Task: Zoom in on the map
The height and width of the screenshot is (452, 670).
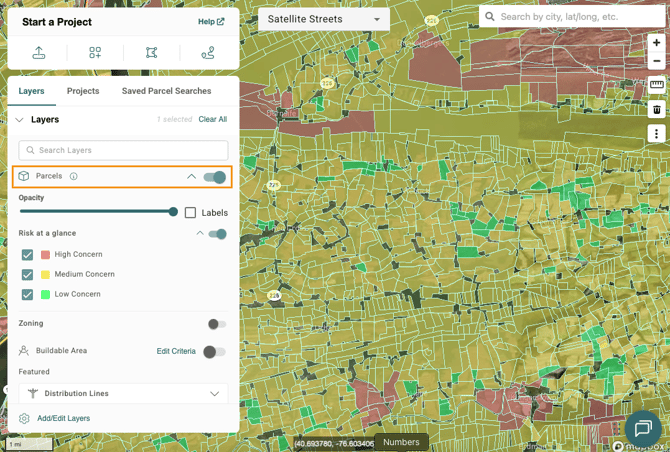Action: point(657,43)
